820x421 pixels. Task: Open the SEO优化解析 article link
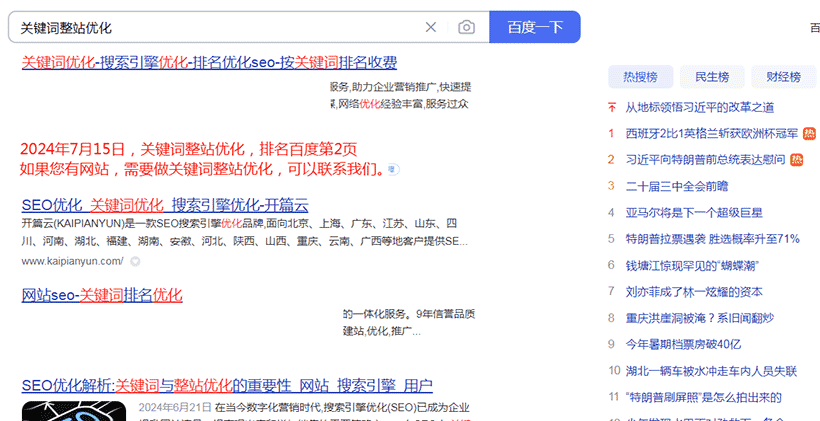click(x=227, y=385)
